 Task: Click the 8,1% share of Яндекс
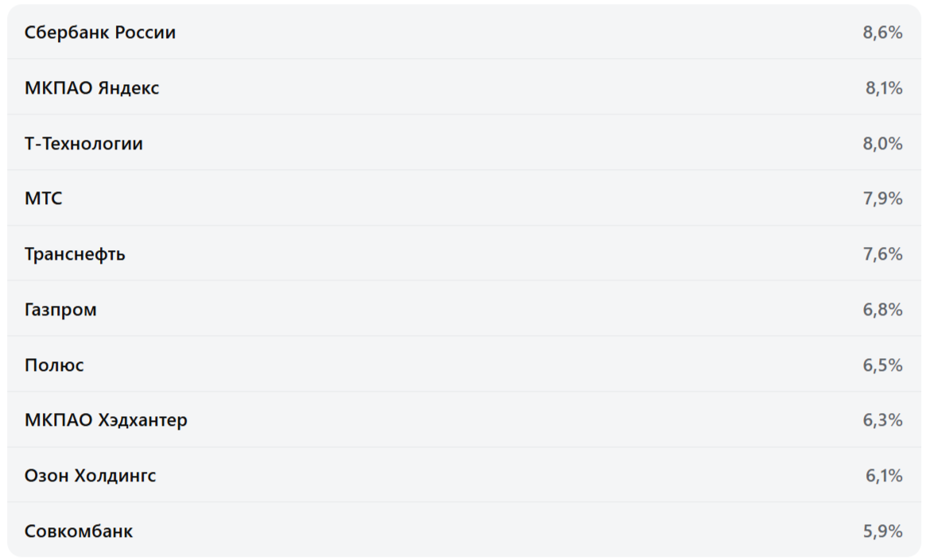(x=884, y=88)
